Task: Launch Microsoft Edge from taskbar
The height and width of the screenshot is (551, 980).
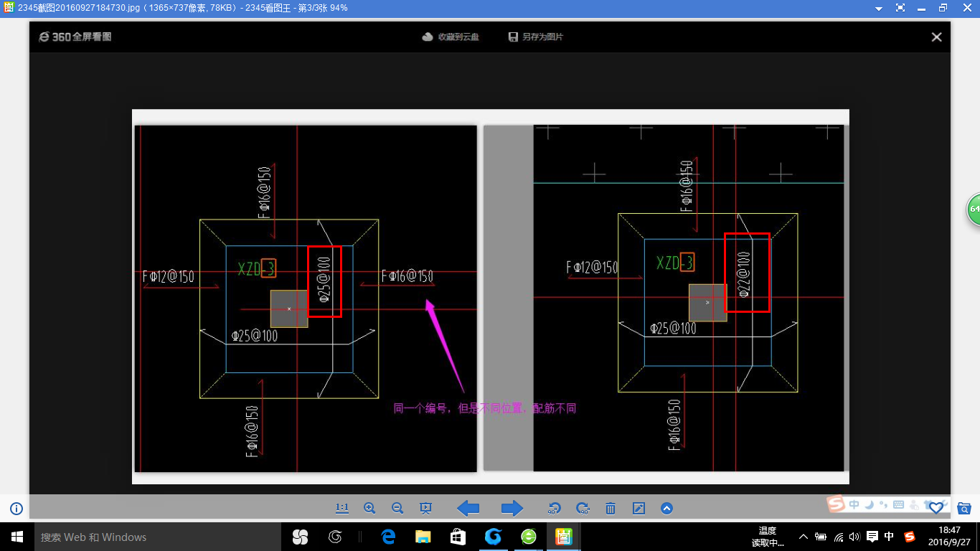Action: (389, 537)
